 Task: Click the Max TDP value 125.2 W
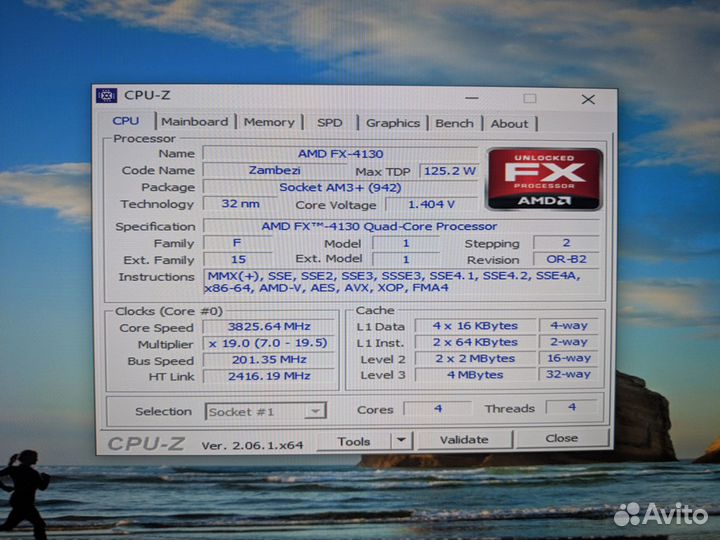tap(449, 171)
